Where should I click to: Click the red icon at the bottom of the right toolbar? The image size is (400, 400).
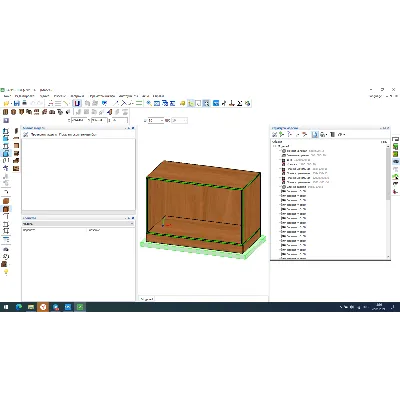click(396, 191)
